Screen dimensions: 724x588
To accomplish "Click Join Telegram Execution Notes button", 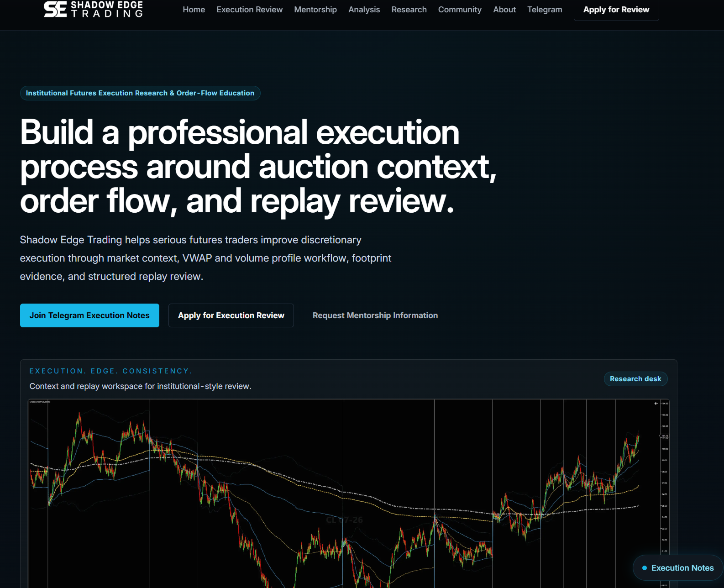I will [x=89, y=315].
